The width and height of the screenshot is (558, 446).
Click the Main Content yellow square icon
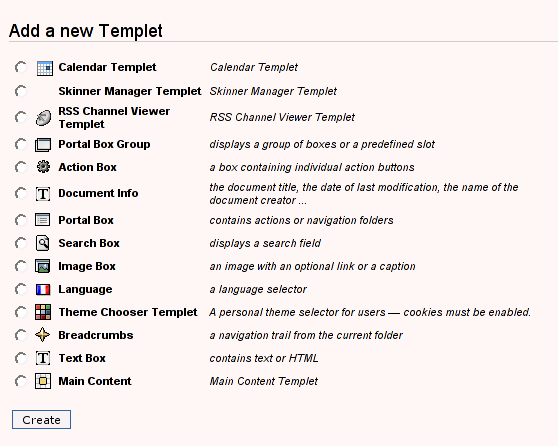coord(43,381)
